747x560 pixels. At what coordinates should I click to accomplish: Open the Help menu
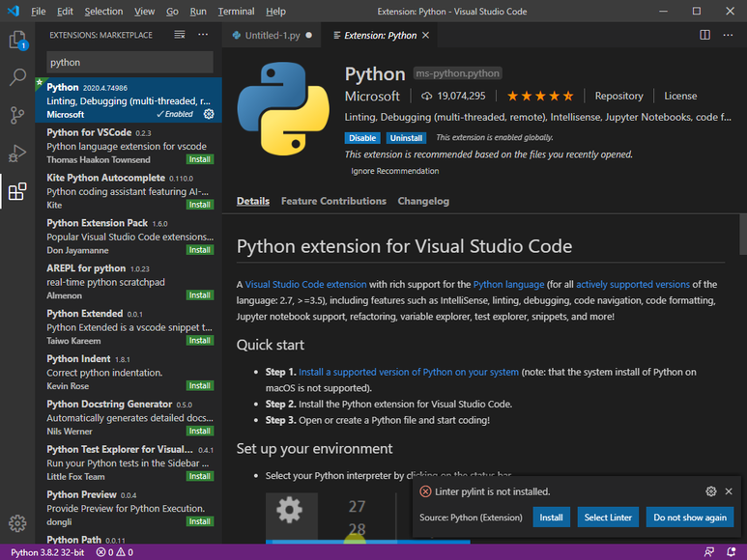(275, 12)
